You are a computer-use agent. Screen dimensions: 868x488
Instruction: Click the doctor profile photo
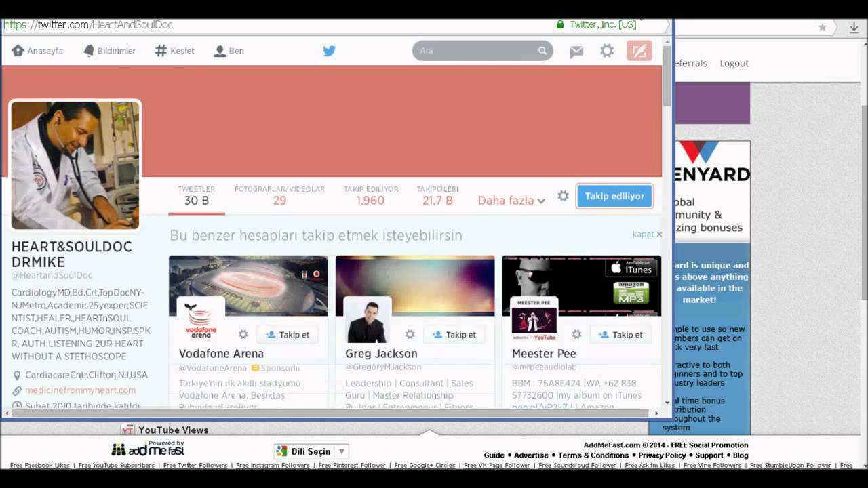[x=75, y=165]
